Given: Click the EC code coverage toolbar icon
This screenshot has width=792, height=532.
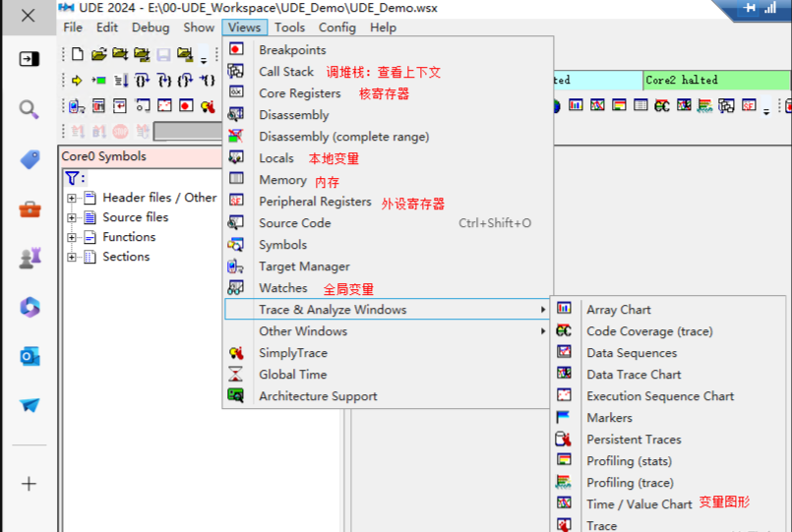Looking at the screenshot, I should (x=662, y=105).
